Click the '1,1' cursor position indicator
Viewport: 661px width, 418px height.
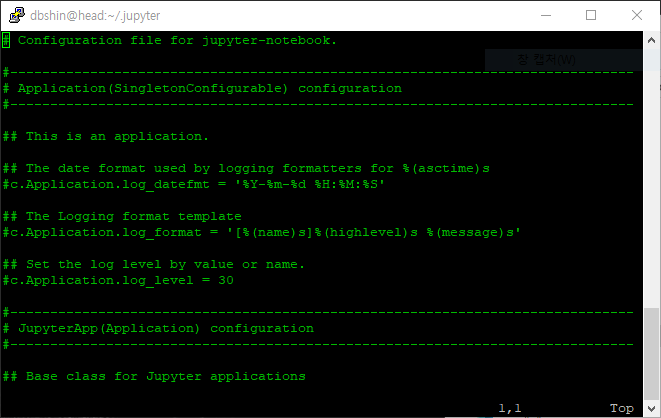(510, 408)
